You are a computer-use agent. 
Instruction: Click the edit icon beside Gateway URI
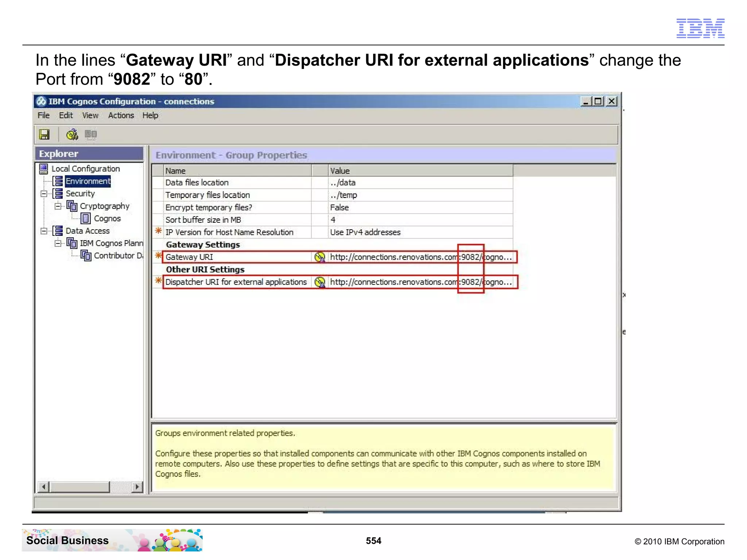click(320, 257)
